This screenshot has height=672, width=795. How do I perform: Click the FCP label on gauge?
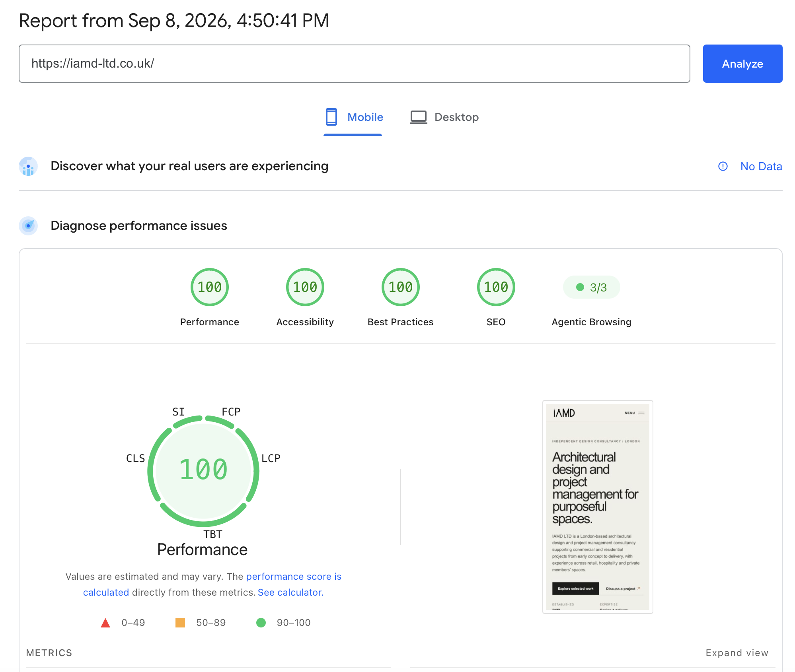[x=231, y=412]
